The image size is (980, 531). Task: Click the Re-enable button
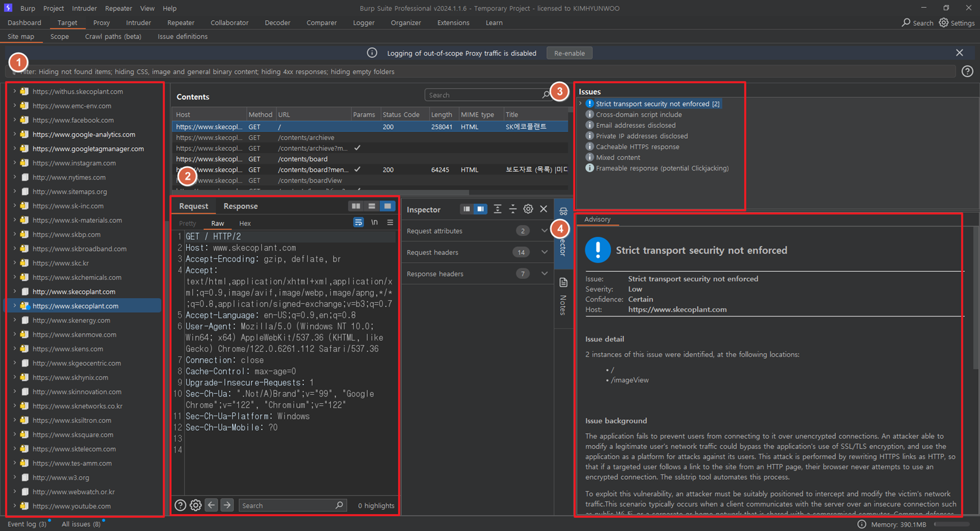pos(569,53)
